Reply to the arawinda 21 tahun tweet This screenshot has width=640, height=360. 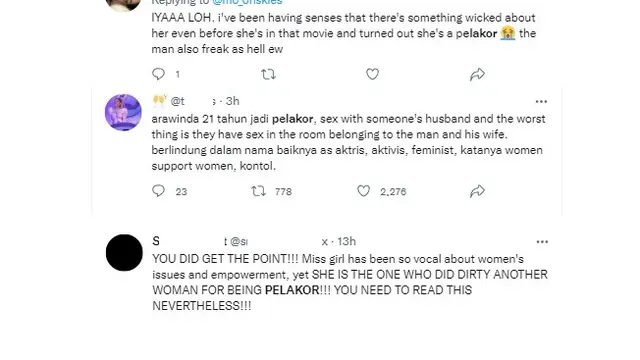click(x=158, y=191)
